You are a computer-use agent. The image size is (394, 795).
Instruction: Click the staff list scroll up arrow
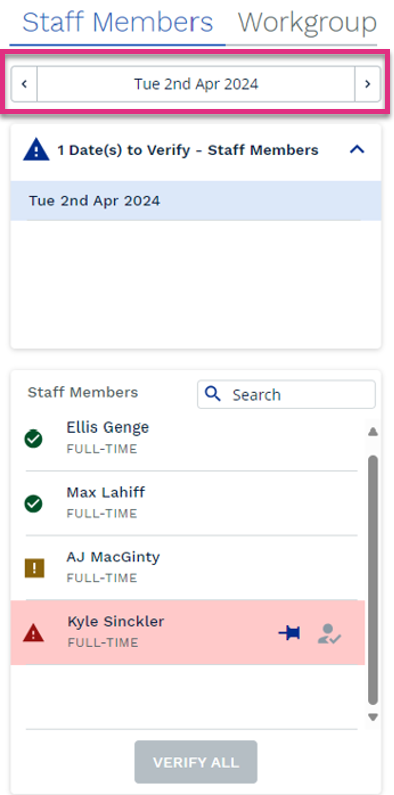click(373, 432)
